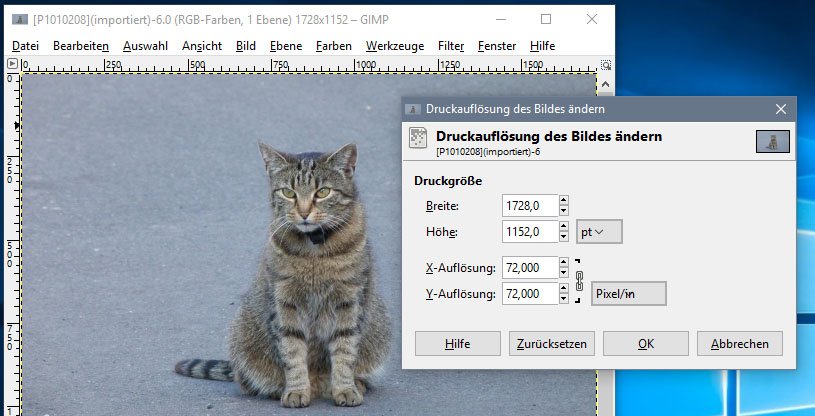Click the Zurücksetzen button
This screenshot has height=416, width=815.
551,344
